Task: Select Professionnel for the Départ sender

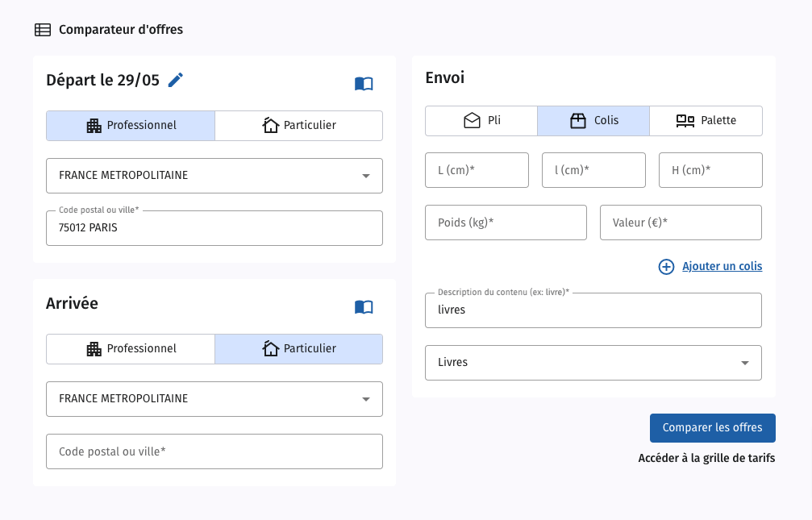Action: coord(131,125)
